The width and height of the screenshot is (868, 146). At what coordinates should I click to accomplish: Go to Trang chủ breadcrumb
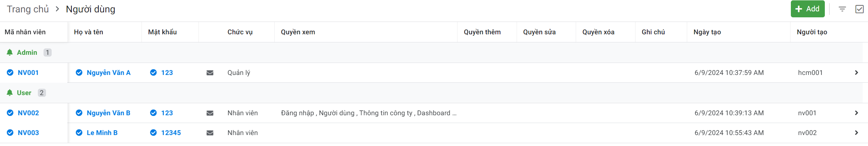(28, 9)
